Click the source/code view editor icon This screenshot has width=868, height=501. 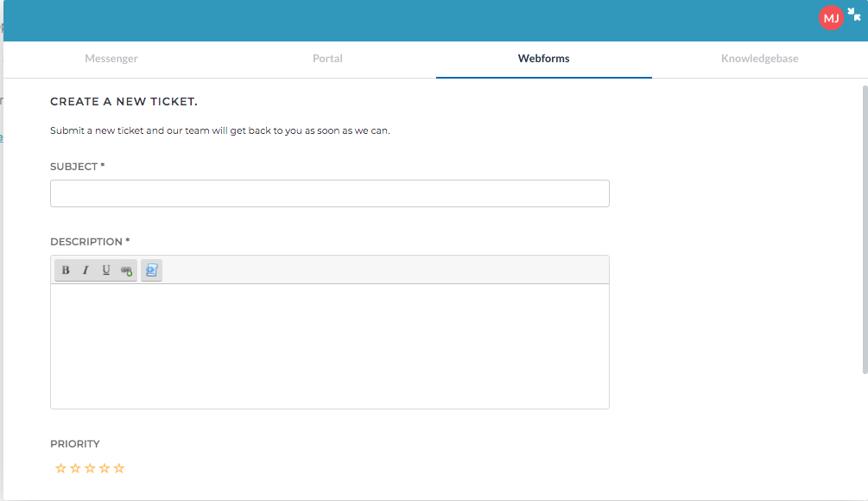151,270
